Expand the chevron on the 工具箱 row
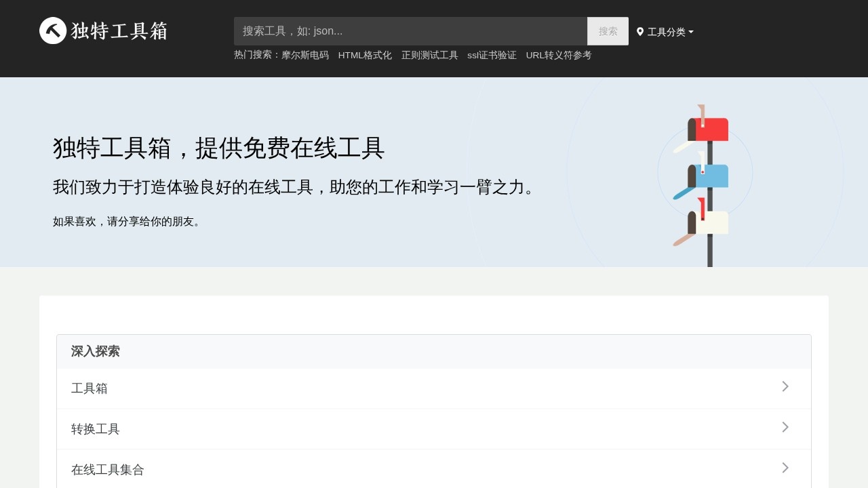This screenshot has width=868, height=488. tap(785, 386)
